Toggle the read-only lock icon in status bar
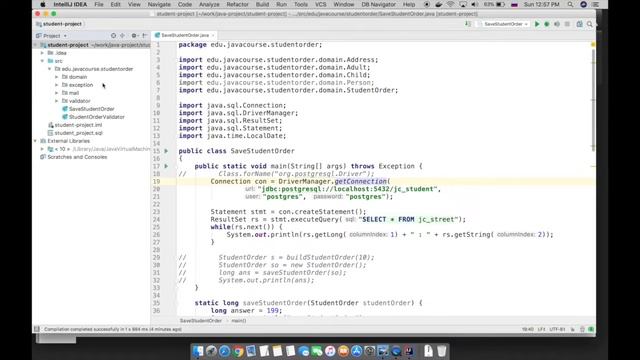Image resolution: width=640 pixels, height=360 pixels. click(x=573, y=329)
